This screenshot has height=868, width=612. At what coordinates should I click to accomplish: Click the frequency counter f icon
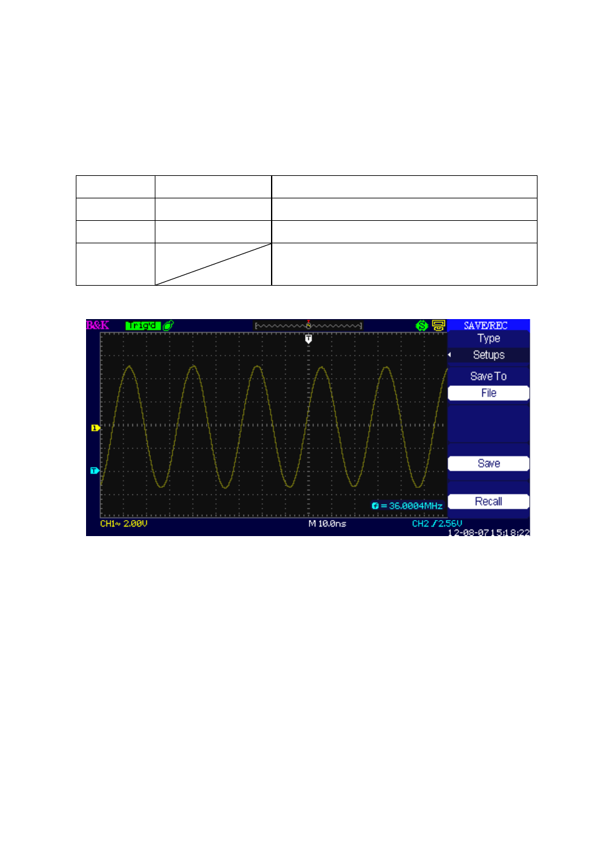[375, 506]
